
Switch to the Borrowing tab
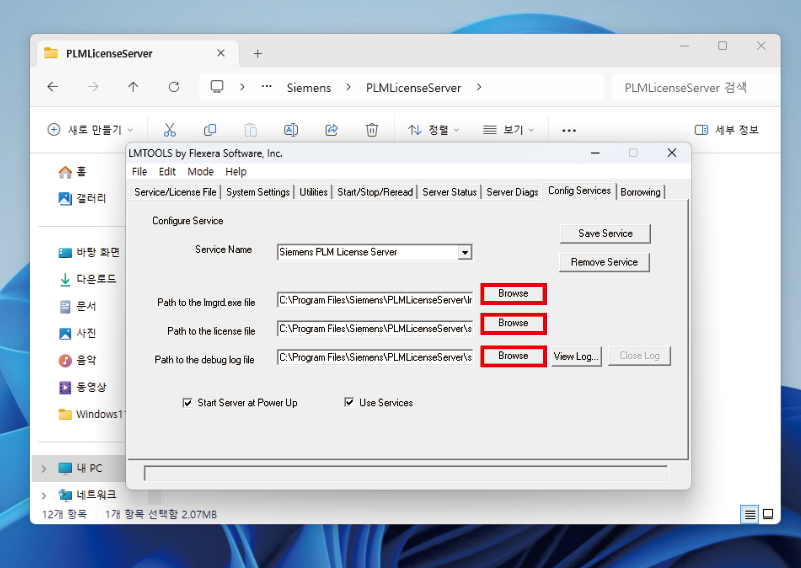[640, 192]
